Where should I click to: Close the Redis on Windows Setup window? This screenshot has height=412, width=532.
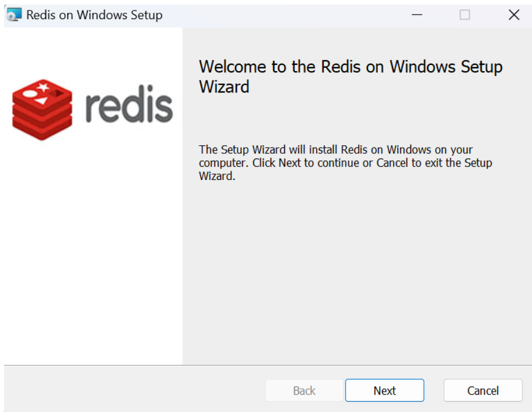point(513,15)
